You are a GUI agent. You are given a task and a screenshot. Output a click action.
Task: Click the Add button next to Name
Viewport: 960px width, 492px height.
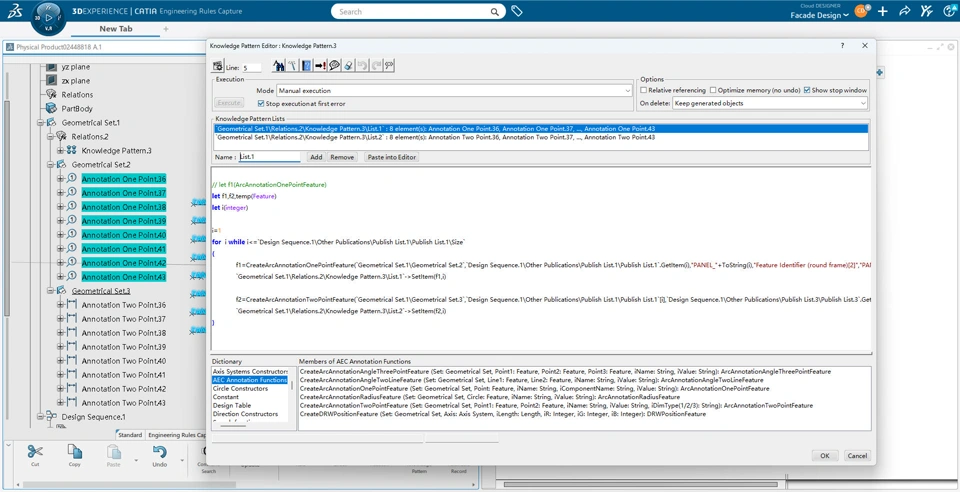[316, 157]
